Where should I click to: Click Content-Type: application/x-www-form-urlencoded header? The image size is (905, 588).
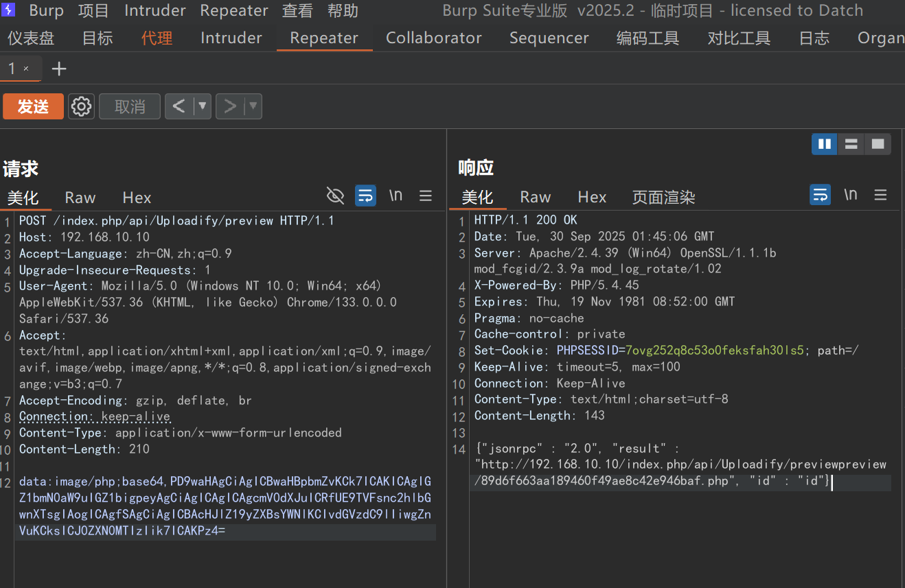(181, 432)
